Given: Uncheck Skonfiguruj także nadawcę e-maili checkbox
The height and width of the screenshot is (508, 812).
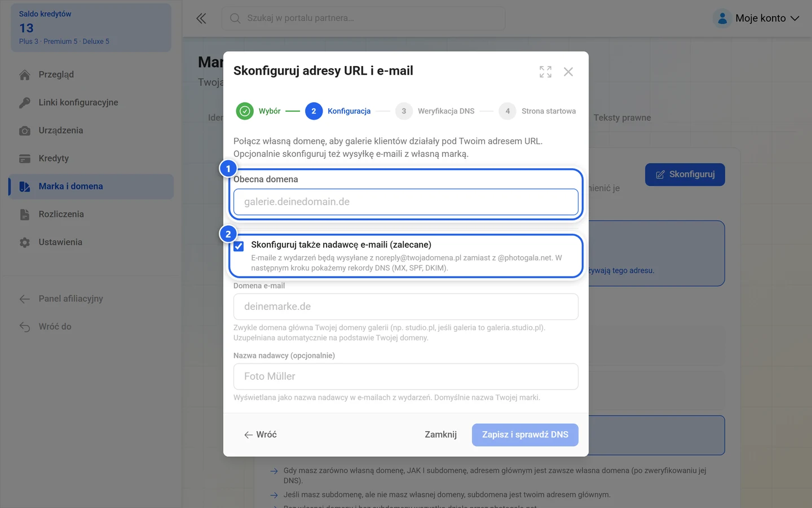Looking at the screenshot, I should click(x=239, y=246).
